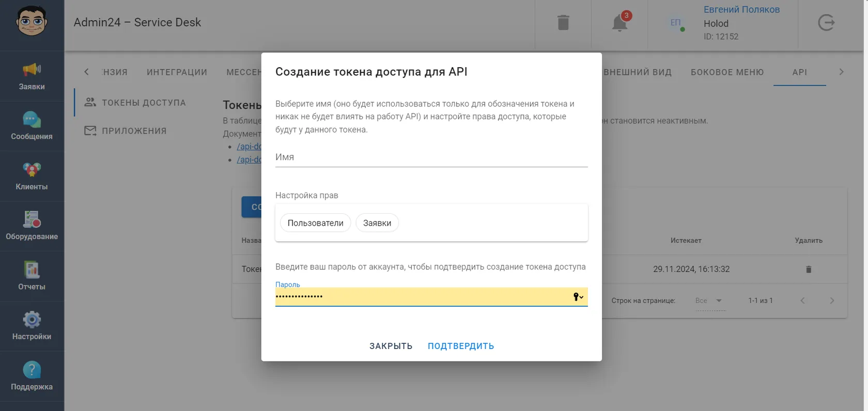The image size is (868, 411).
Task: Click the ПОДТВЕРДИТЬ button
Action: [x=461, y=346]
